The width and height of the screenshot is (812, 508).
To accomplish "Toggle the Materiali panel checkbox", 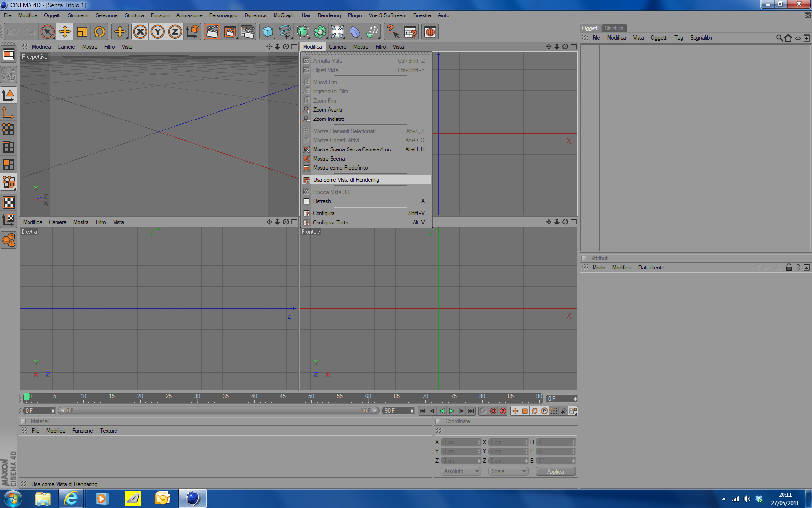I will tap(23, 421).
